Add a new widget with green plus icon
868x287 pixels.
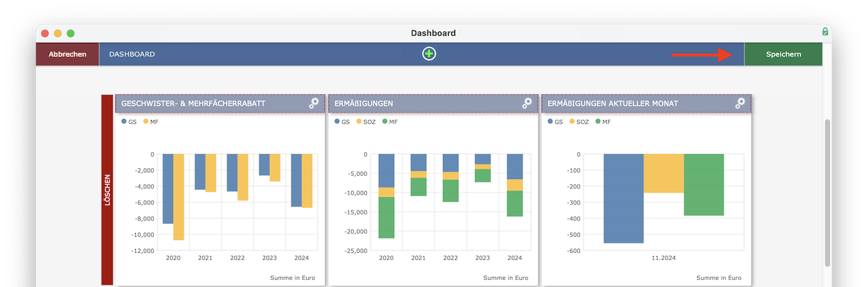[x=429, y=54]
